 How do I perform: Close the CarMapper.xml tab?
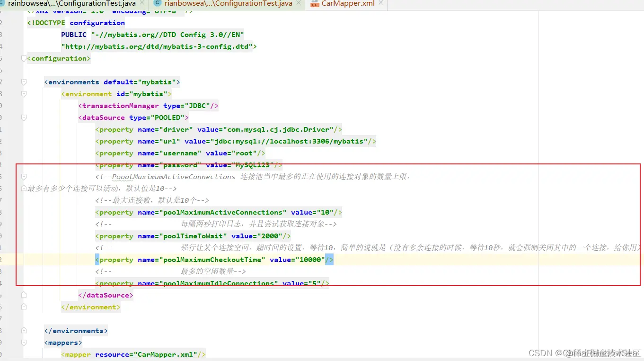pyautogui.click(x=381, y=4)
